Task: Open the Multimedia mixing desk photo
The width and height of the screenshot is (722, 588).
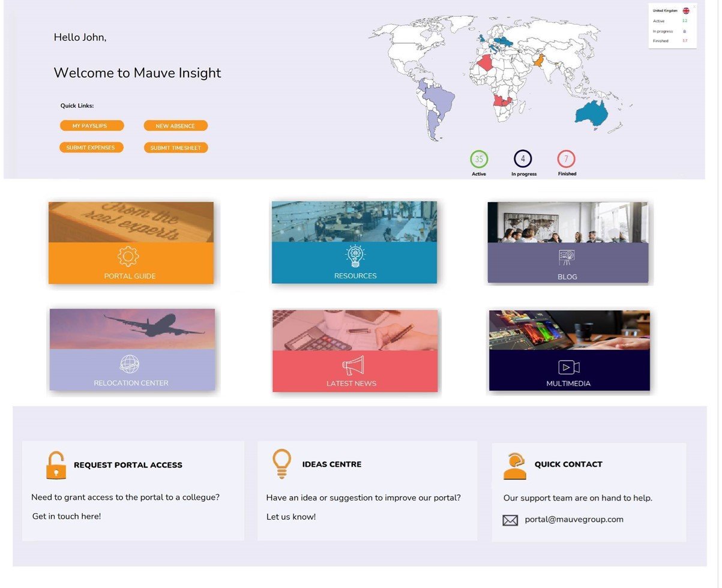Action: (570, 330)
